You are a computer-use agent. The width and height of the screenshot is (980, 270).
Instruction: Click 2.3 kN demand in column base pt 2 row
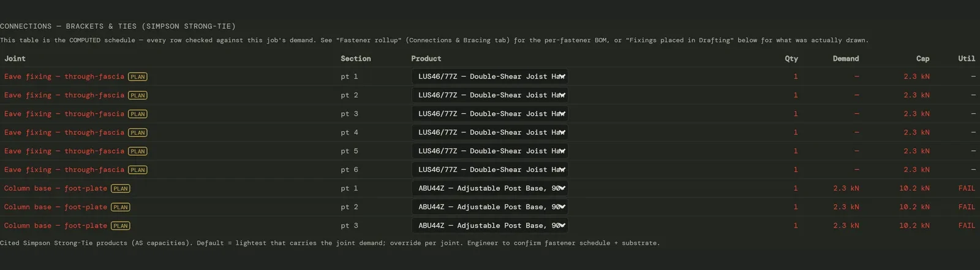[846, 207]
